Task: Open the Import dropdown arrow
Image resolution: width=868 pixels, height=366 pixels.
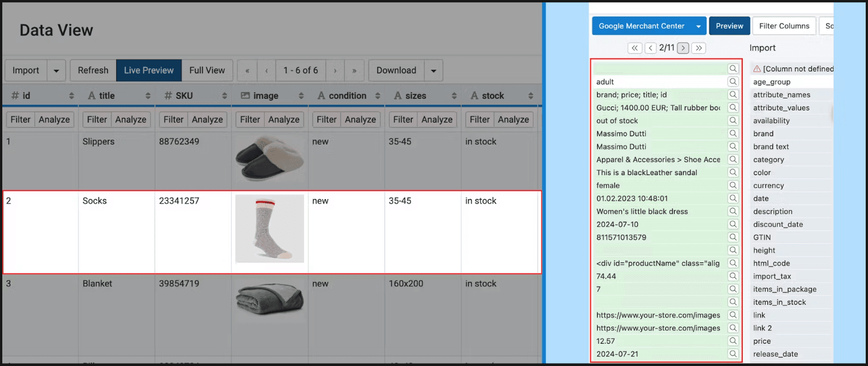Action: click(56, 70)
